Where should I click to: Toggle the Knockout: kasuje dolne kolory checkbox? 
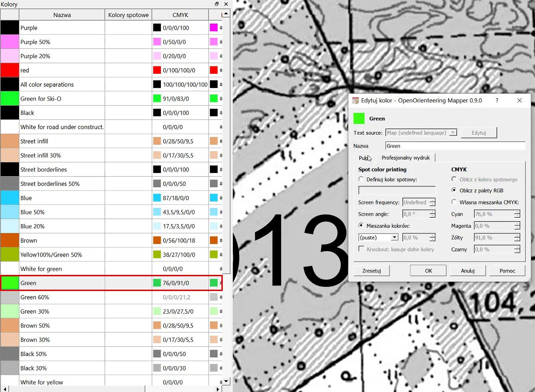coord(361,249)
